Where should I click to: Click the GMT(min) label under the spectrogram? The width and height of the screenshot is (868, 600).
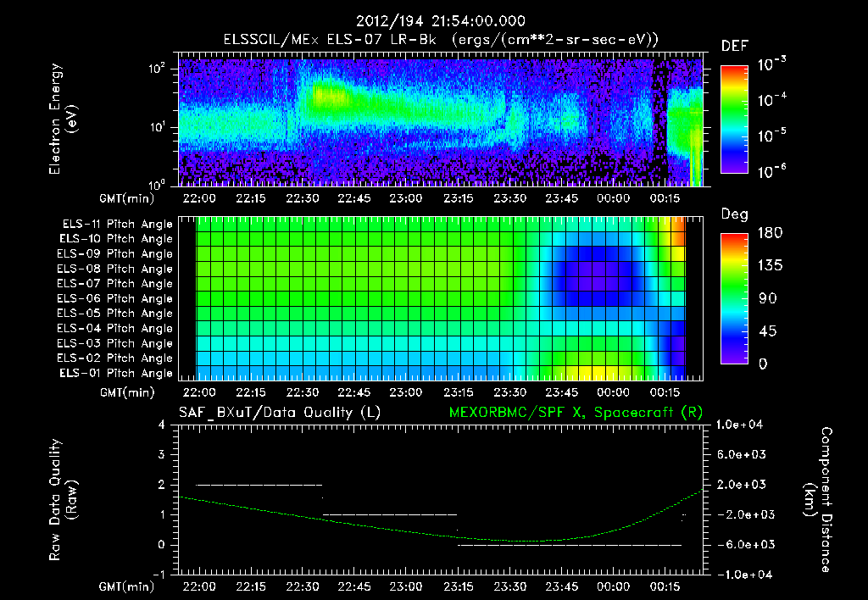point(127,198)
